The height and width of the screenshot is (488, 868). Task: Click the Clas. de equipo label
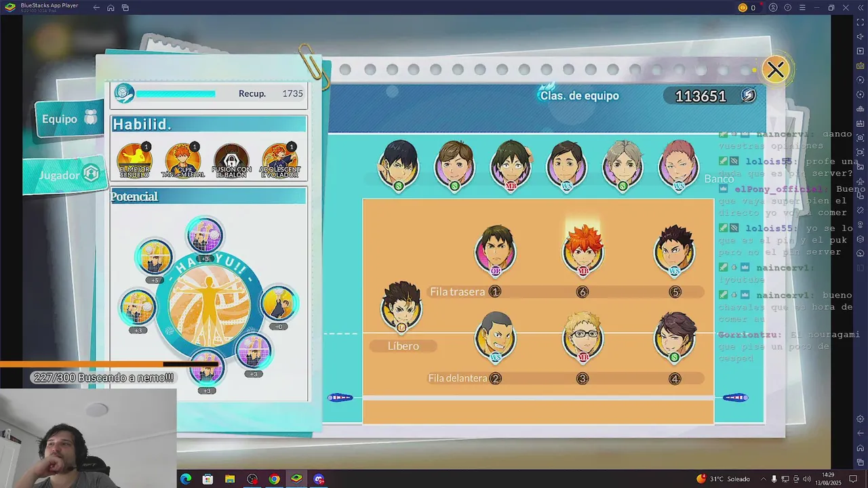tap(580, 96)
